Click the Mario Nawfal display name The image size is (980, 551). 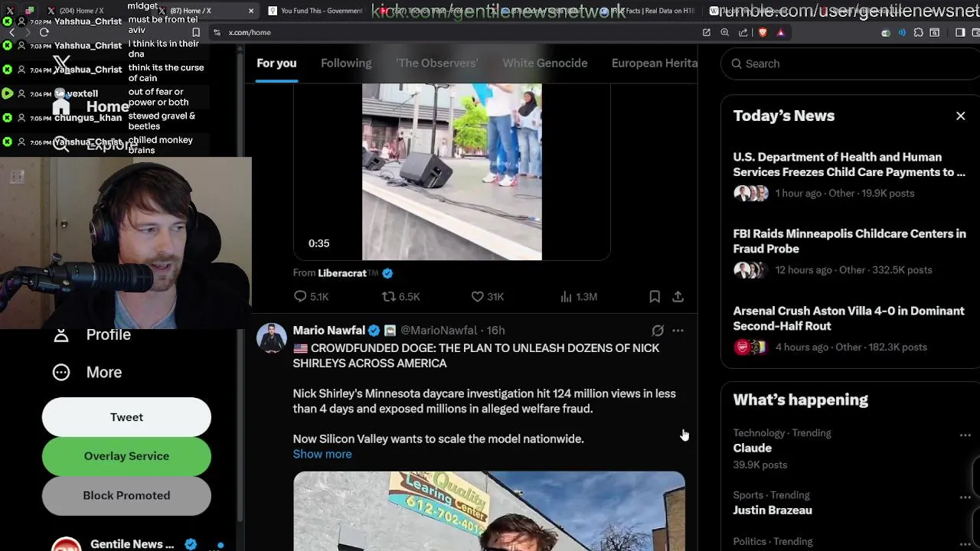click(328, 331)
